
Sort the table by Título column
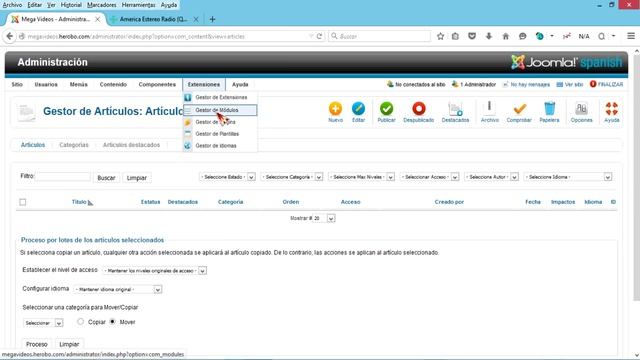coord(79,202)
